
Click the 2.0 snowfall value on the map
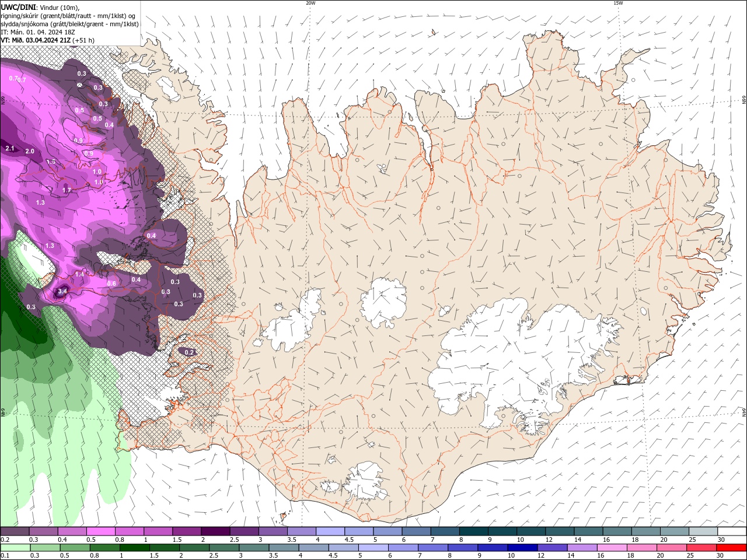click(30, 151)
